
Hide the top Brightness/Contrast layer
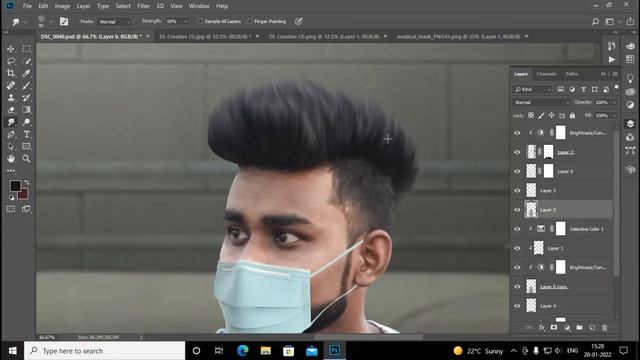click(517, 133)
